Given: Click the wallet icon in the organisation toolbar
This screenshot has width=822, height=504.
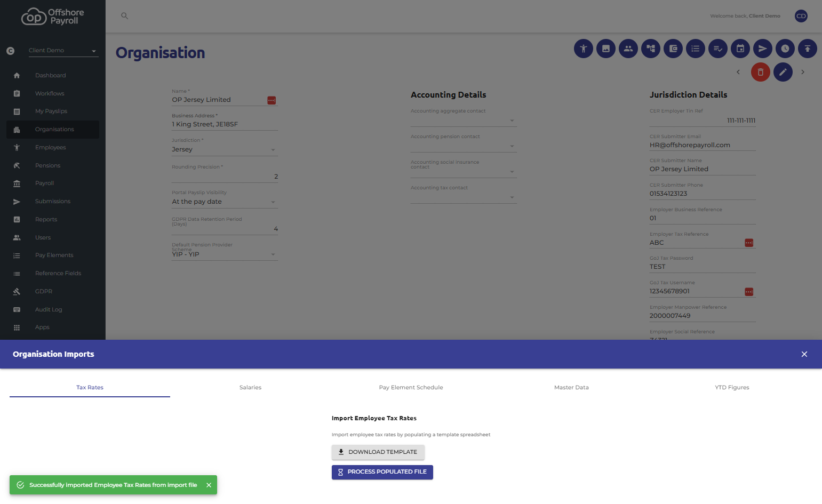Looking at the screenshot, I should (x=673, y=49).
